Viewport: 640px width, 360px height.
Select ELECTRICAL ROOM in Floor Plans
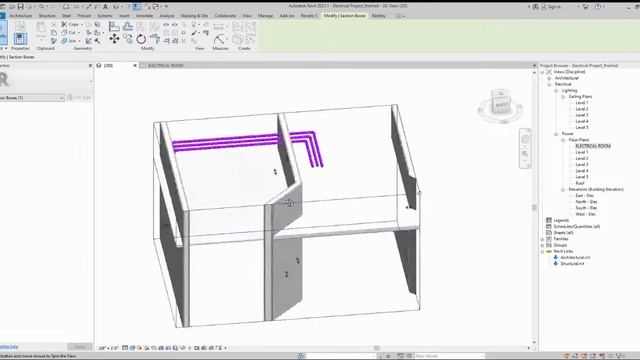[593, 146]
